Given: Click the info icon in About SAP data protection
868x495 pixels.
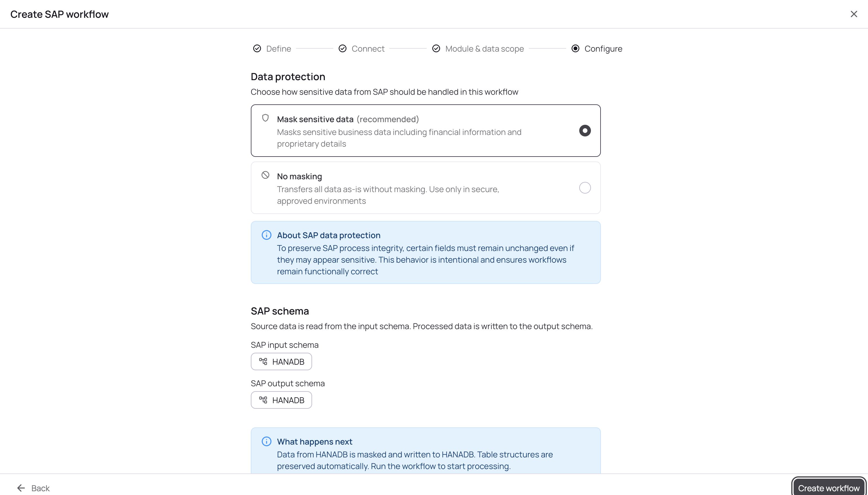Looking at the screenshot, I should (266, 235).
